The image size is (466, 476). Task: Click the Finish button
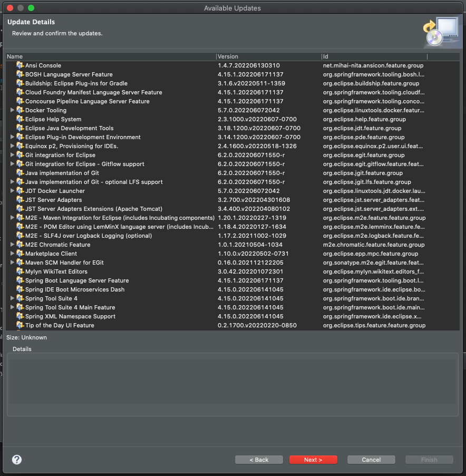pyautogui.click(x=429, y=460)
